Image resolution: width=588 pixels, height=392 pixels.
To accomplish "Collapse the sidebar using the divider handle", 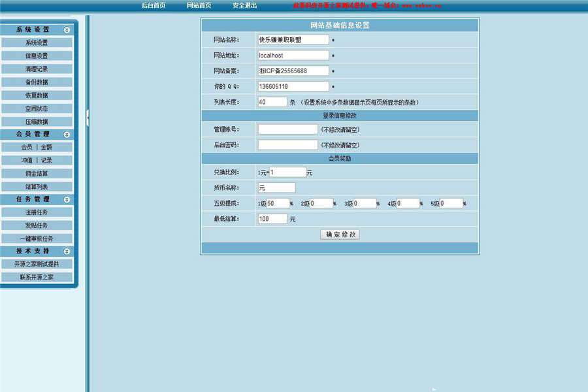I will pyautogui.click(x=88, y=118).
